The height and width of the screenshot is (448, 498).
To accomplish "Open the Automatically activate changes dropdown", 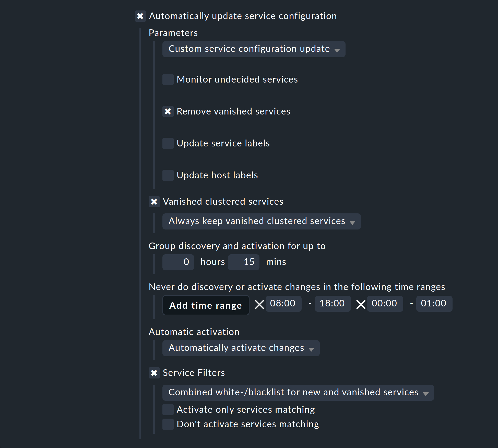I will coord(240,348).
